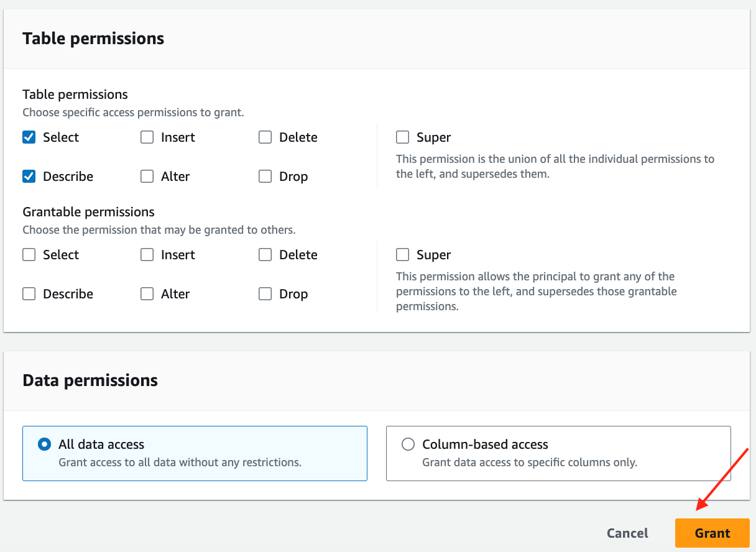756x552 pixels.
Task: Select the All data access radio option
Action: (x=44, y=444)
